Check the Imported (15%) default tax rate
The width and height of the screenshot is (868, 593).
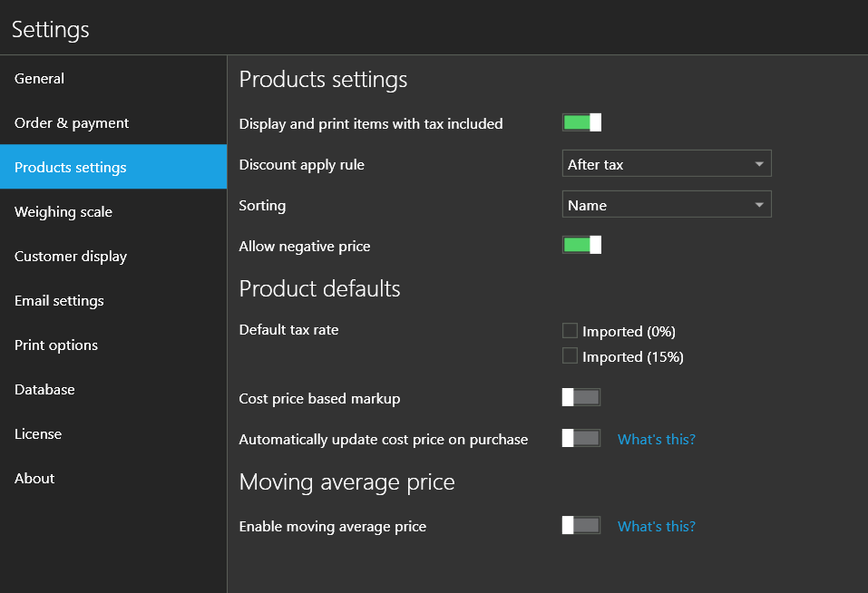click(x=570, y=355)
